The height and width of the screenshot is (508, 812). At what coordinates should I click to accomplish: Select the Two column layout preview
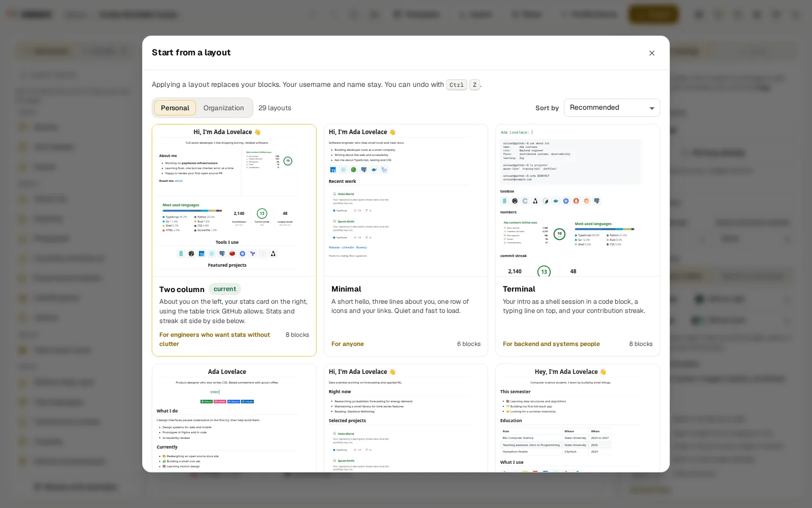point(234,201)
